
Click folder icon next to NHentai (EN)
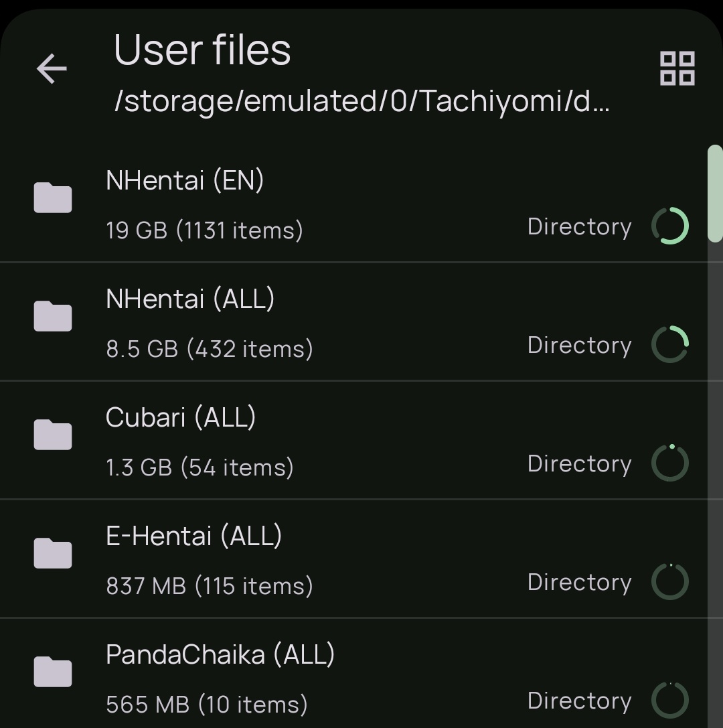[53, 198]
